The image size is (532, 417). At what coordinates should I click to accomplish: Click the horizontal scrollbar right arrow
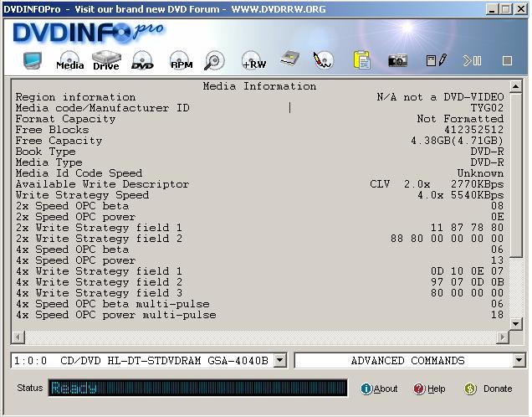point(503,337)
